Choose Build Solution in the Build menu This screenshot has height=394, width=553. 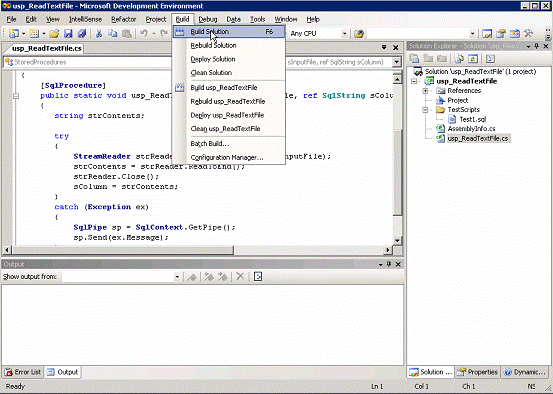[229, 32]
